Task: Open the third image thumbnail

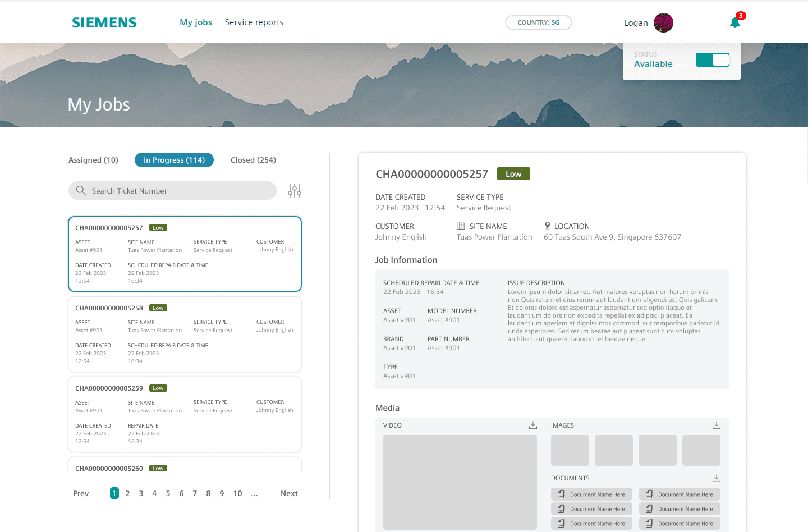Action: [x=658, y=450]
